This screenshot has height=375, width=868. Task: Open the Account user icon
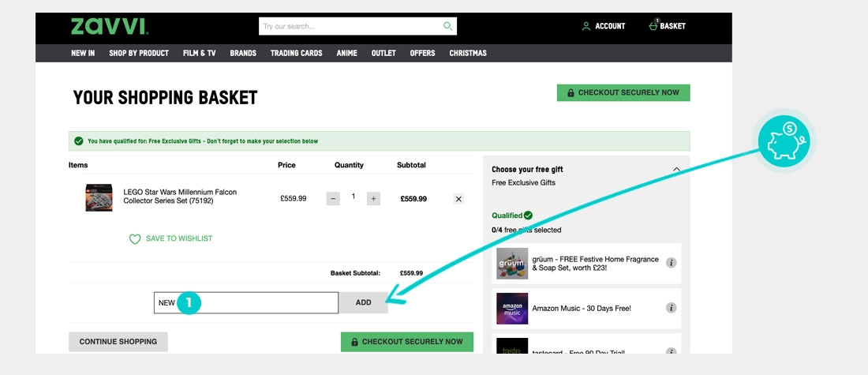(586, 26)
